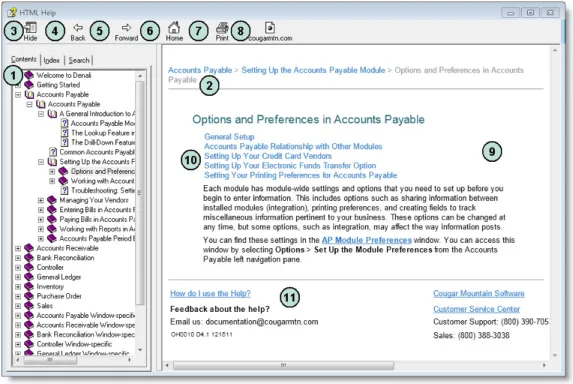Select the Working with Account tree item
The height and width of the screenshot is (384, 573).
[103, 181]
